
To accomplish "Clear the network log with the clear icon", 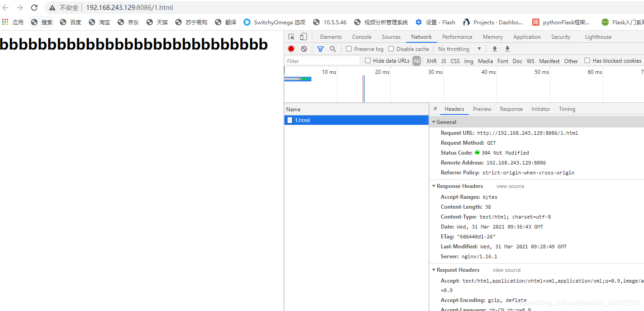I will (x=304, y=49).
